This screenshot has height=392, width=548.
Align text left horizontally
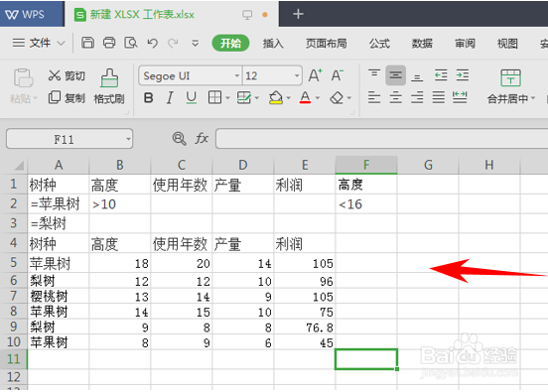(374, 97)
